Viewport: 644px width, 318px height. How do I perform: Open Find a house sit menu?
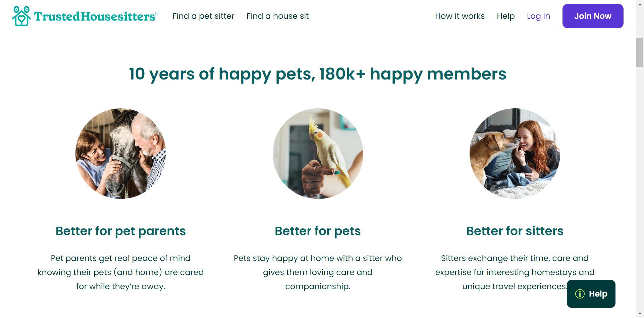[277, 16]
